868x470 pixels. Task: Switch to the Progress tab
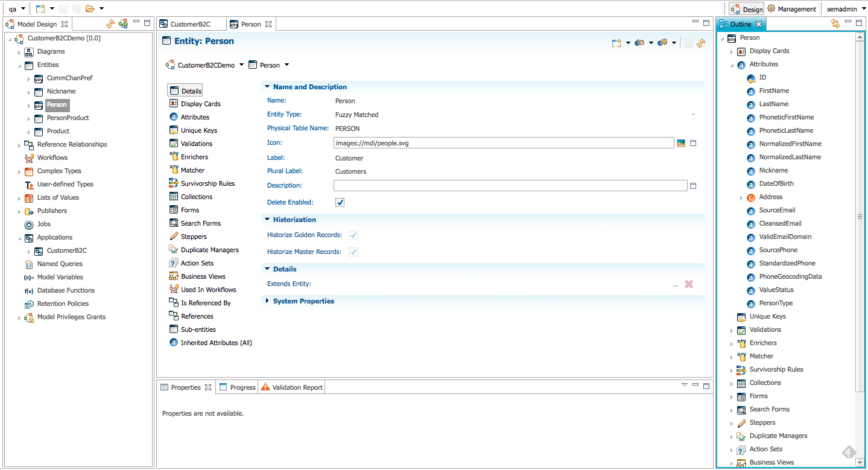click(241, 387)
